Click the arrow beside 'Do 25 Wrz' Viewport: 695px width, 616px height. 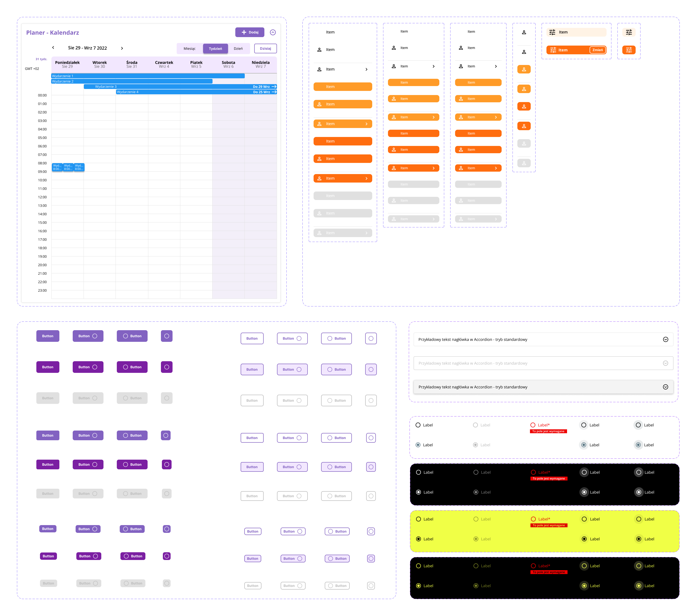point(274,92)
